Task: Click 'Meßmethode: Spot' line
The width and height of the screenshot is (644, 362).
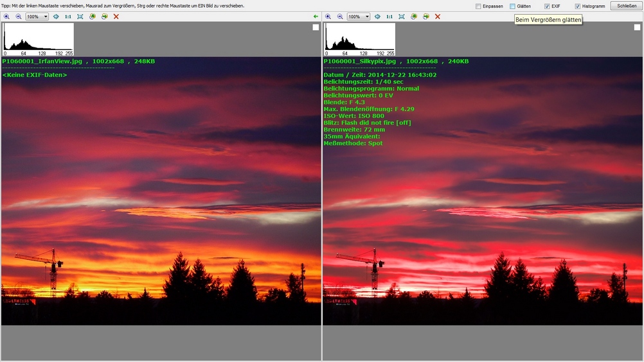Action: 353,143
